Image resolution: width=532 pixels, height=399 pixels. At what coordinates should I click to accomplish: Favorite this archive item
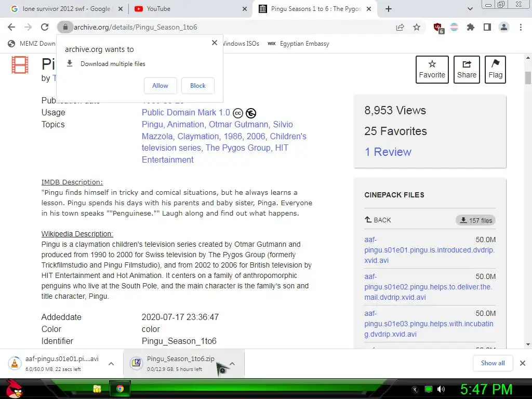(x=432, y=70)
